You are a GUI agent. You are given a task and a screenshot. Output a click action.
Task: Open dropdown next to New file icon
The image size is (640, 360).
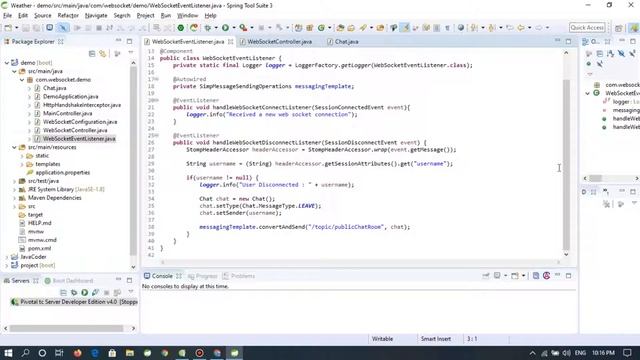coord(16,28)
